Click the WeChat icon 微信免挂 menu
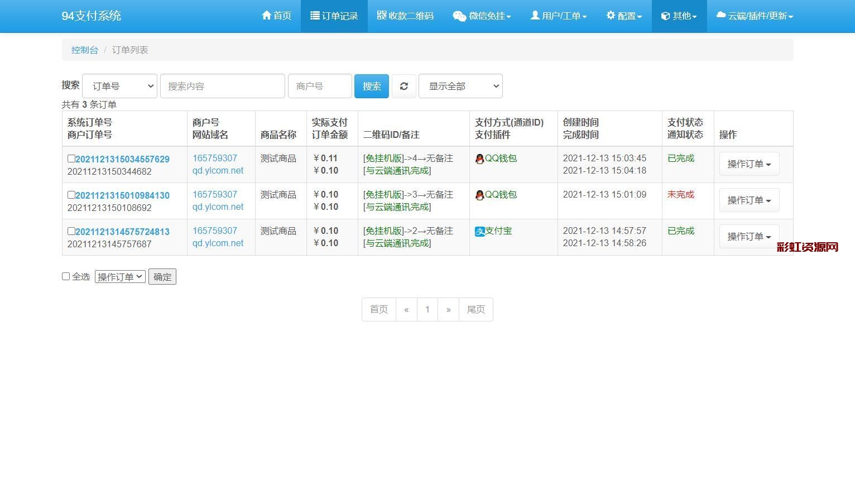 click(459, 16)
